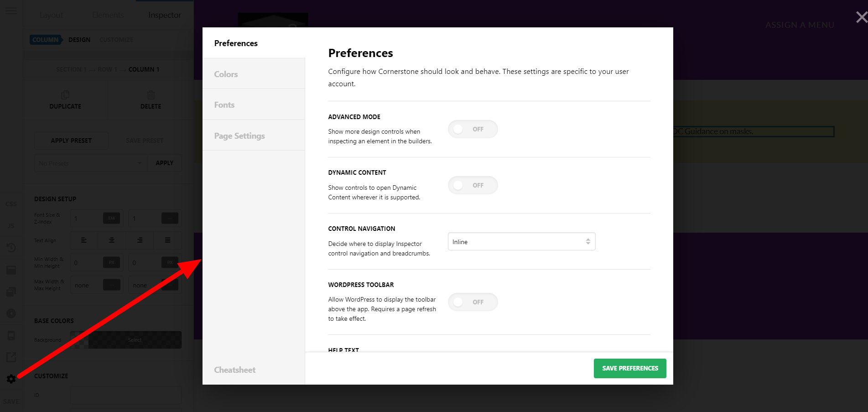Toggle the Dynamic Content switch
This screenshot has height=412, width=868.
tap(473, 185)
